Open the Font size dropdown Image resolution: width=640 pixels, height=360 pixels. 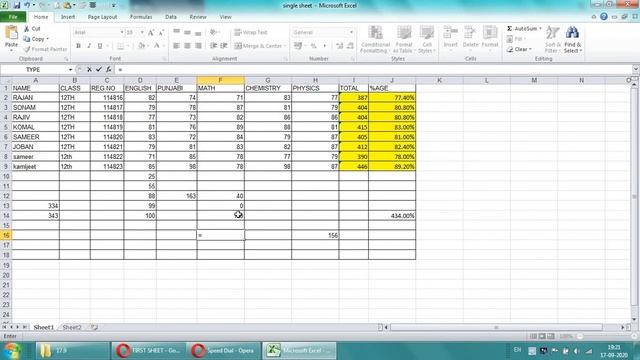(x=142, y=32)
